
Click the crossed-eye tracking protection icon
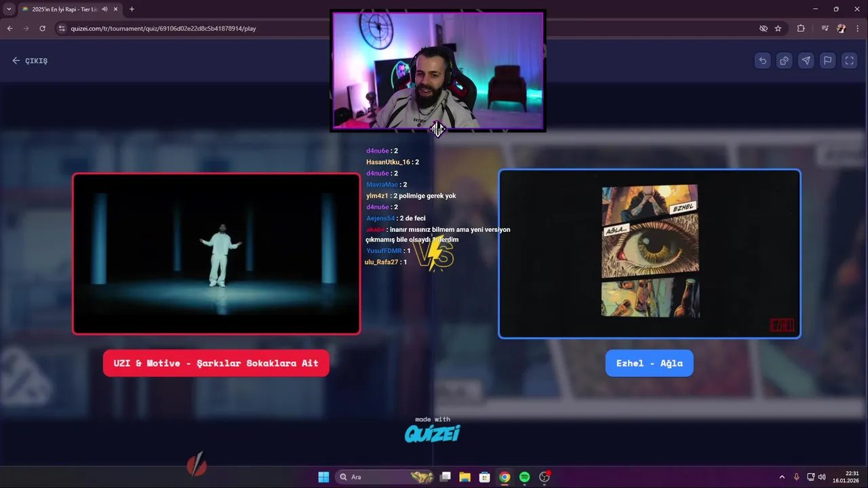(764, 28)
